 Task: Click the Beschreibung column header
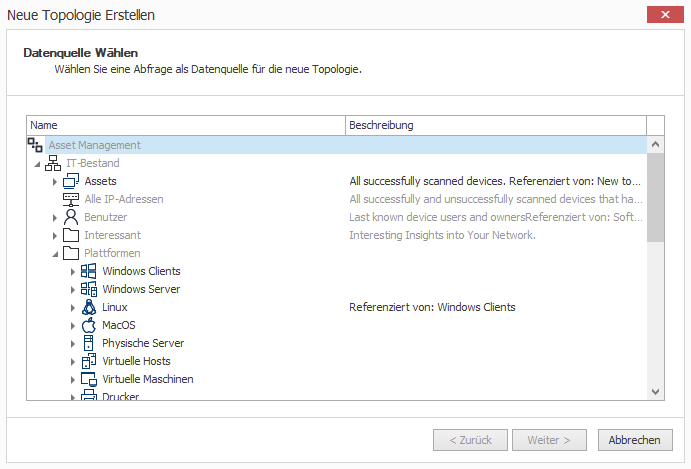(496, 125)
